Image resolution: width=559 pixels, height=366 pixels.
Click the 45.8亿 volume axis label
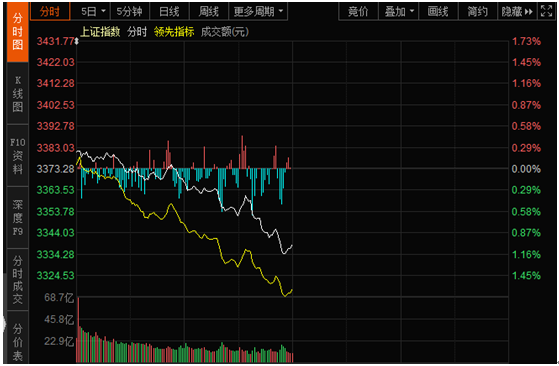(59, 319)
